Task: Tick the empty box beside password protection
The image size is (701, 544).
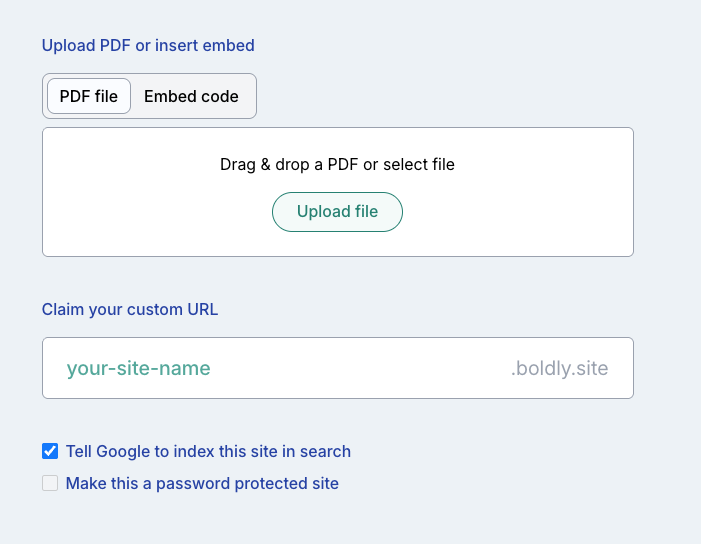Action: pos(50,483)
